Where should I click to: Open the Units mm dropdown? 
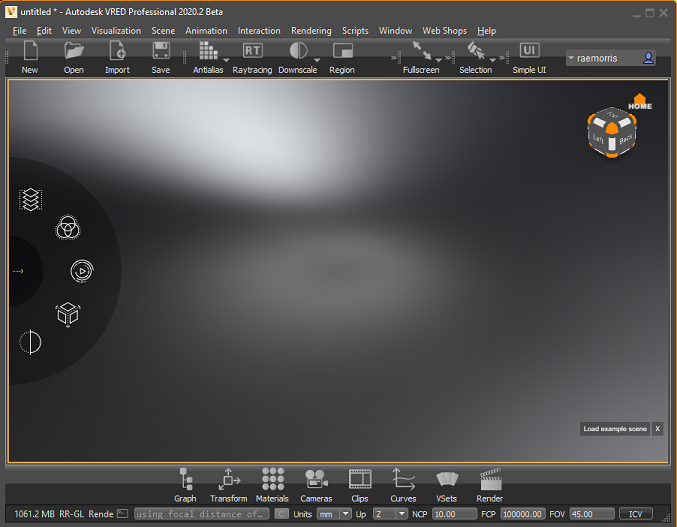click(x=334, y=514)
